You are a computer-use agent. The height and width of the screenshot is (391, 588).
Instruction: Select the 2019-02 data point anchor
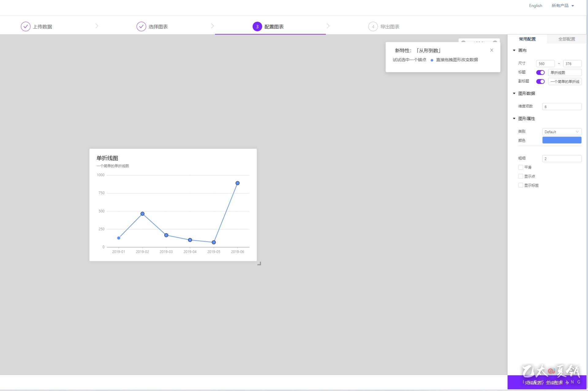tap(142, 214)
